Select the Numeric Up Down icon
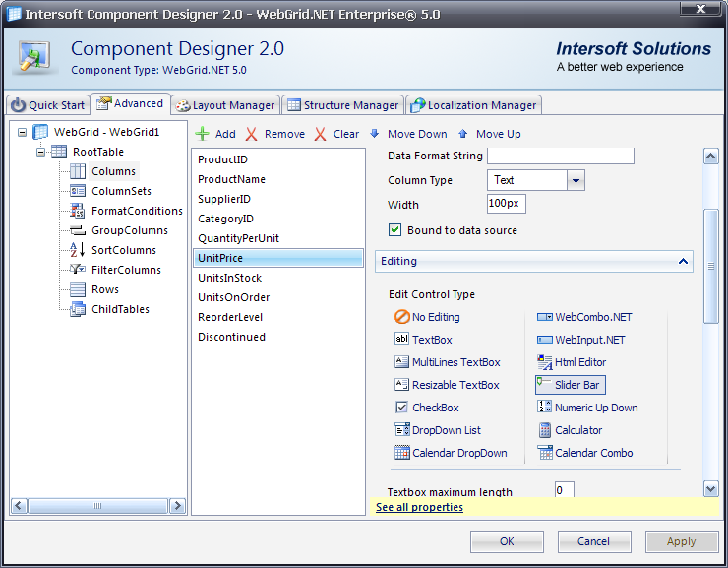The width and height of the screenshot is (728, 568). point(545,407)
